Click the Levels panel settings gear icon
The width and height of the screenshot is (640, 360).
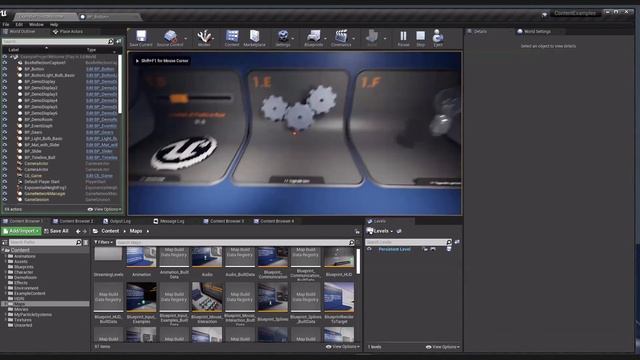tap(399, 231)
